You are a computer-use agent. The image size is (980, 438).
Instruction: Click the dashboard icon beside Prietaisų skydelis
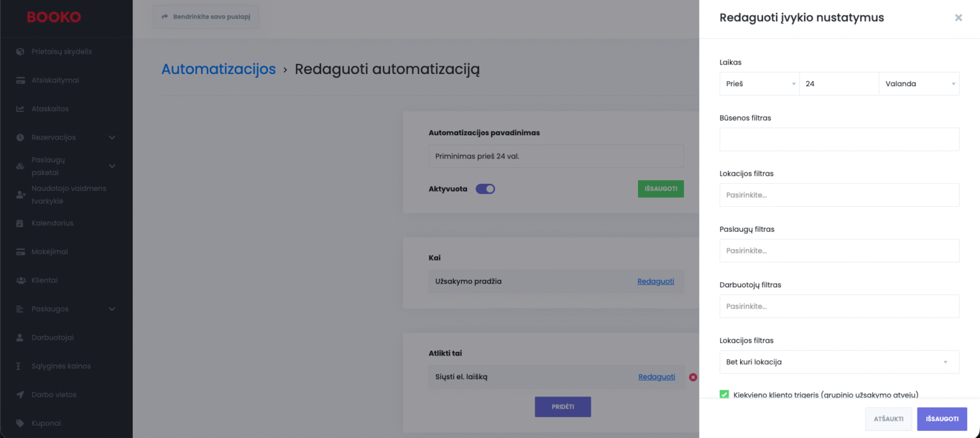20,52
